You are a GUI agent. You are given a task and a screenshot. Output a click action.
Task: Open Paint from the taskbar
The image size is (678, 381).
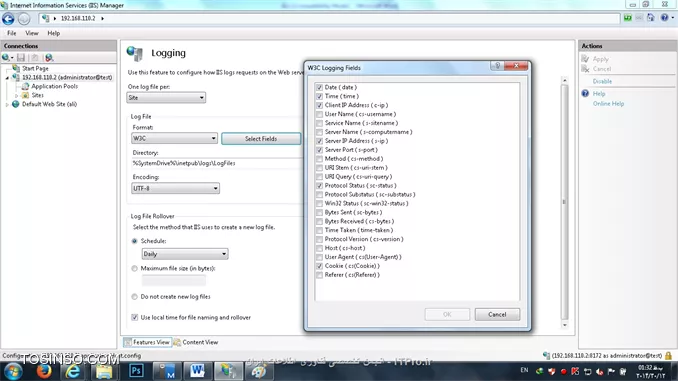259,371
